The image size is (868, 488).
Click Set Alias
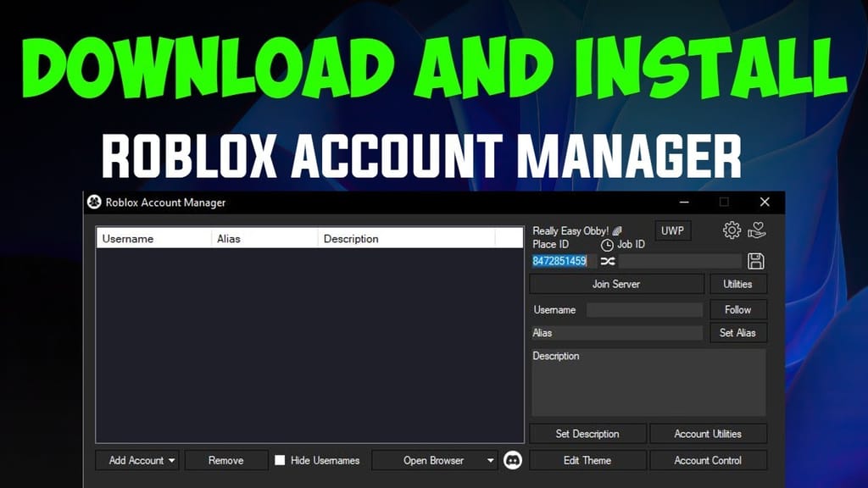point(737,333)
